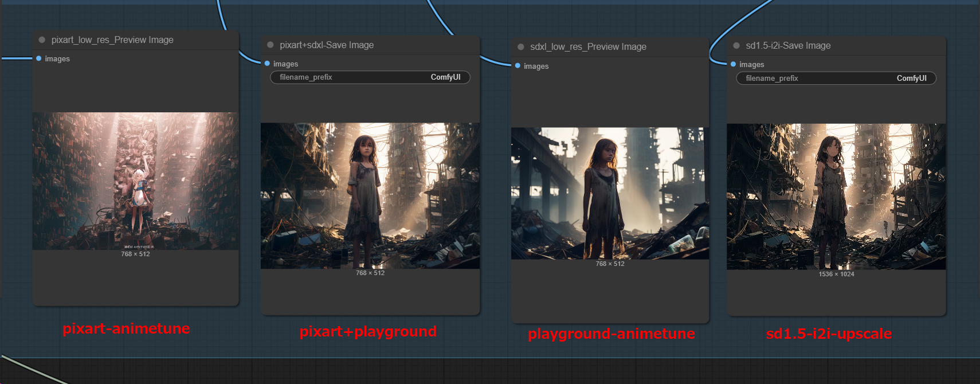Edit filename_prefix field in pixart+sdxl-Save Image node
The image size is (980, 384).
pyautogui.click(x=370, y=77)
